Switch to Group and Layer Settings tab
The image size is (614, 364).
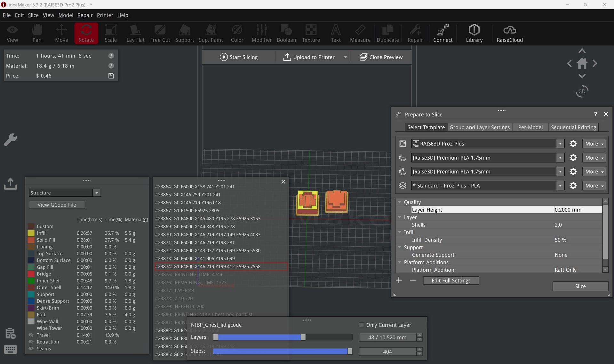click(x=480, y=127)
